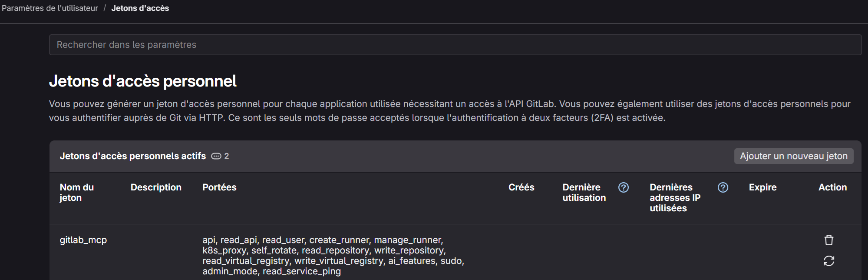Open the Paramètres de l'utilisateur breadcrumb
868x280 pixels.
50,8
